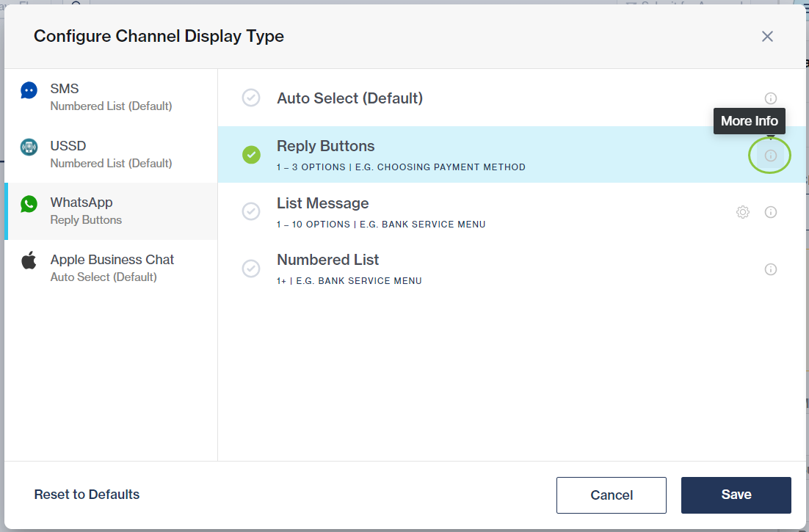This screenshot has width=809, height=532.
Task: Cancel the configuration changes
Action: tap(611, 495)
